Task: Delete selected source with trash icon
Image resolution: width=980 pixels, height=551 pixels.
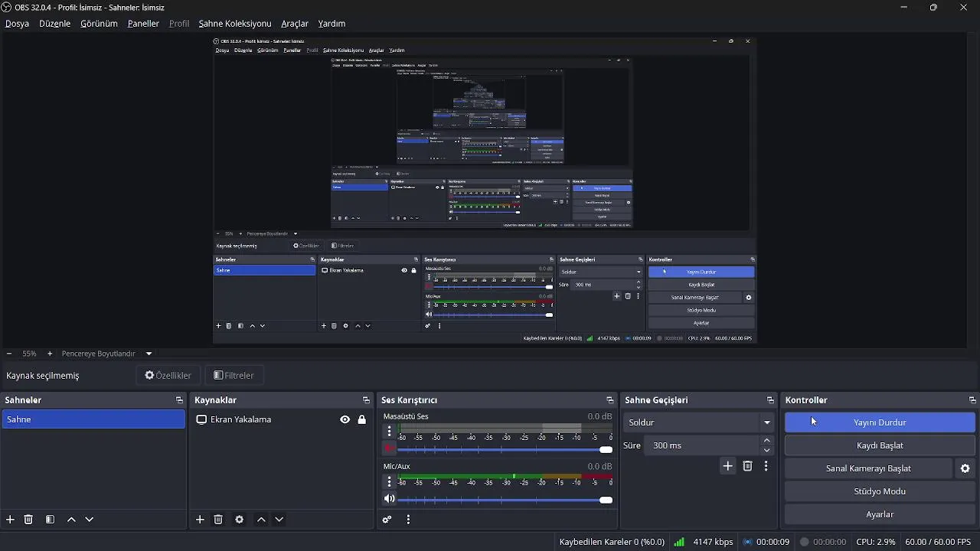Action: (x=218, y=520)
